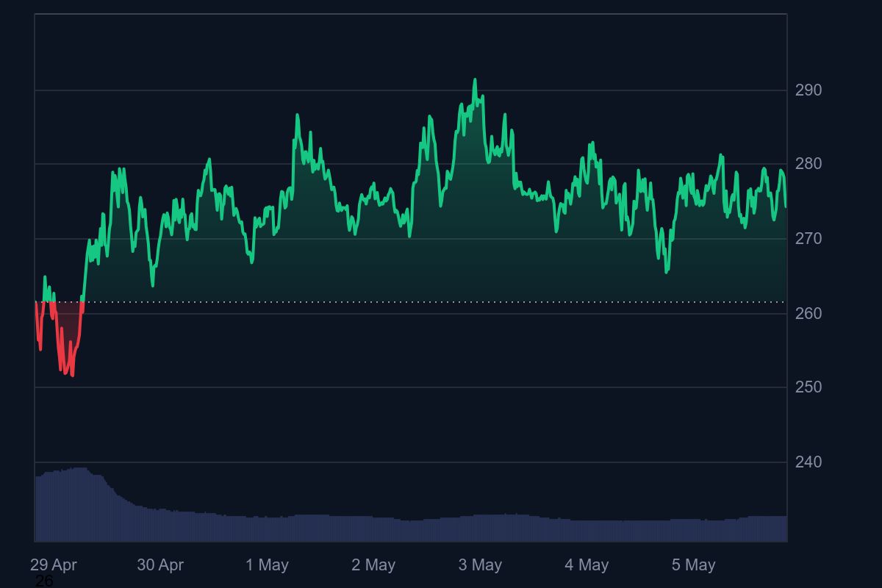Image resolution: width=882 pixels, height=588 pixels.
Task: Click the 280 price axis label
Action: (x=808, y=164)
